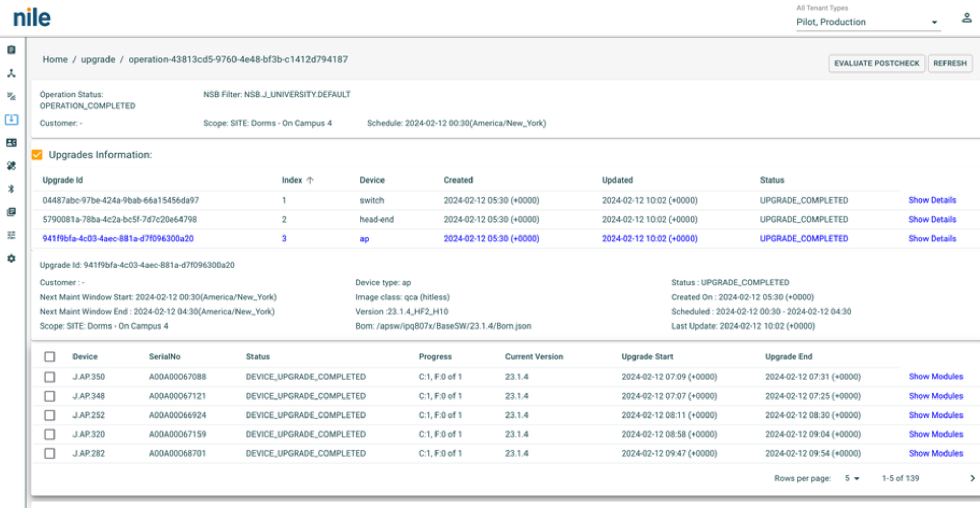Sort by the Upgrade End column header

pos(789,357)
